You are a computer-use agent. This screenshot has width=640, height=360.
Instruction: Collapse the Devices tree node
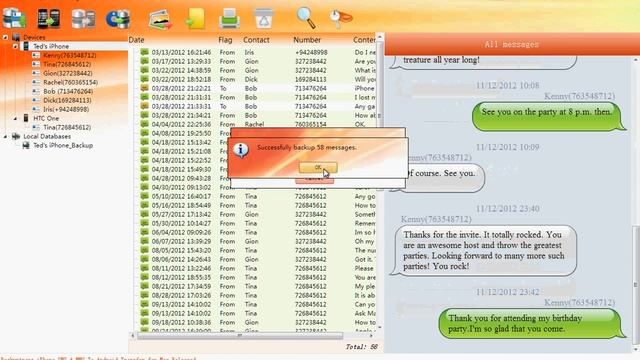click(x=5, y=38)
